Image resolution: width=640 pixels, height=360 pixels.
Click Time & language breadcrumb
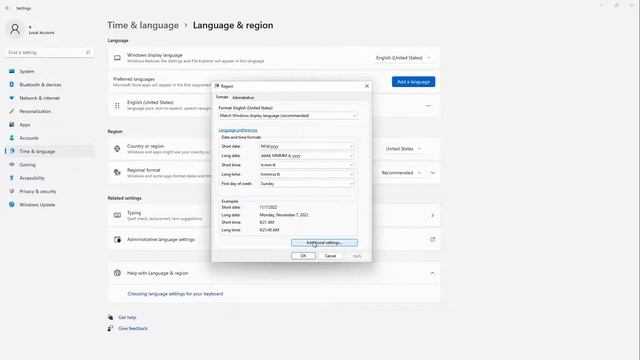[143, 25]
